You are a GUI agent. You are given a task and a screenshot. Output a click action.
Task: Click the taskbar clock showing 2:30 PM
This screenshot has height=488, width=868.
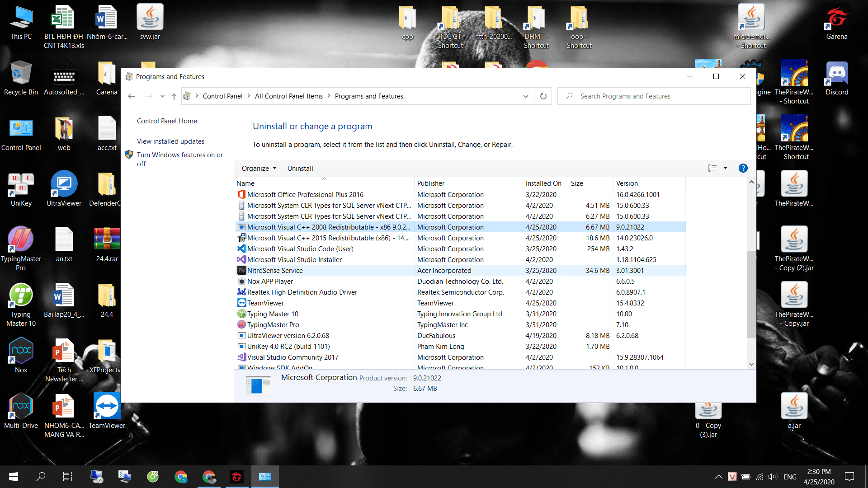click(x=819, y=476)
